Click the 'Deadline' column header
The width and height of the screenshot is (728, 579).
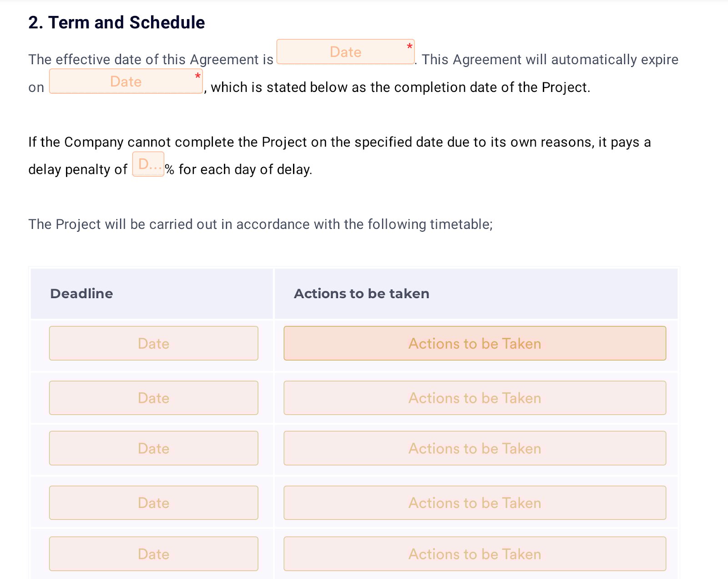81,294
